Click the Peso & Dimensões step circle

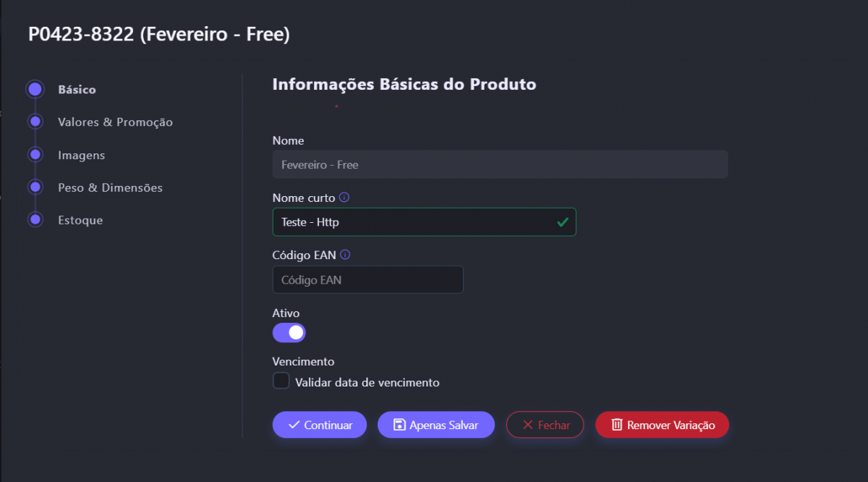(35, 187)
